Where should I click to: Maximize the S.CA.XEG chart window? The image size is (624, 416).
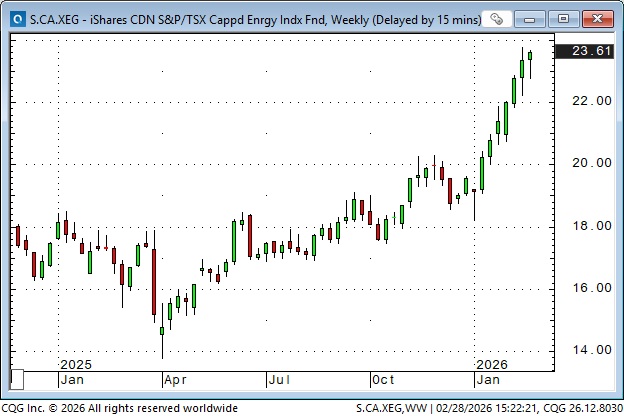click(x=565, y=18)
